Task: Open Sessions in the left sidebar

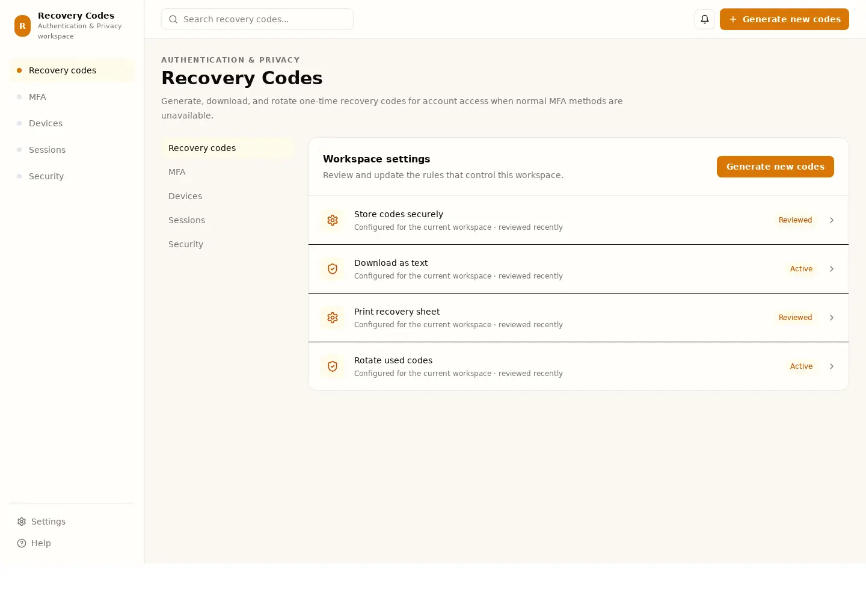Action: tap(72, 150)
